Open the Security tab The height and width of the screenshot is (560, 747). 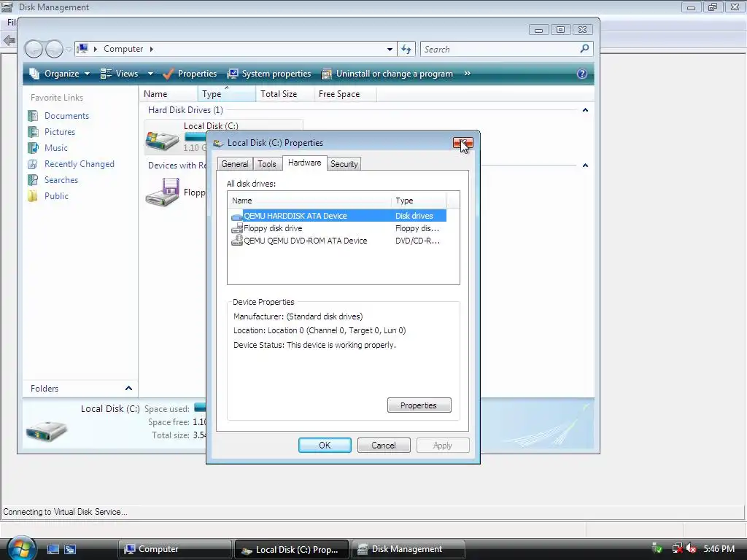coord(344,164)
